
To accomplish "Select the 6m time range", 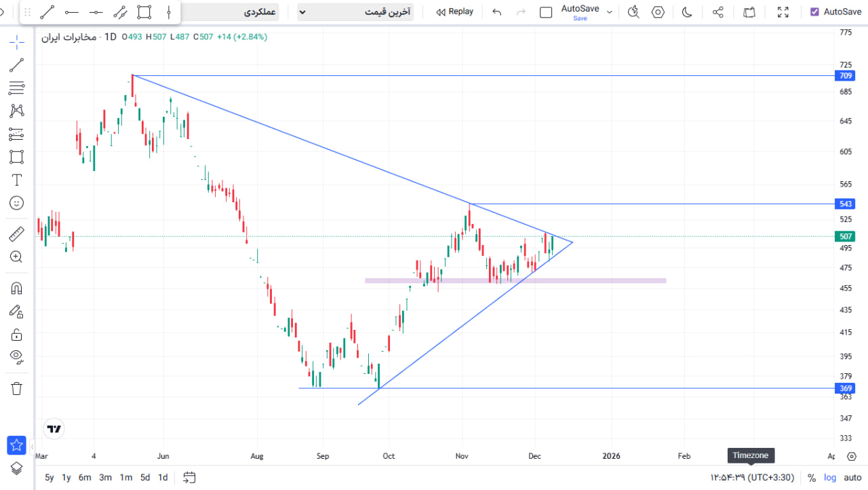I will coord(85,477).
